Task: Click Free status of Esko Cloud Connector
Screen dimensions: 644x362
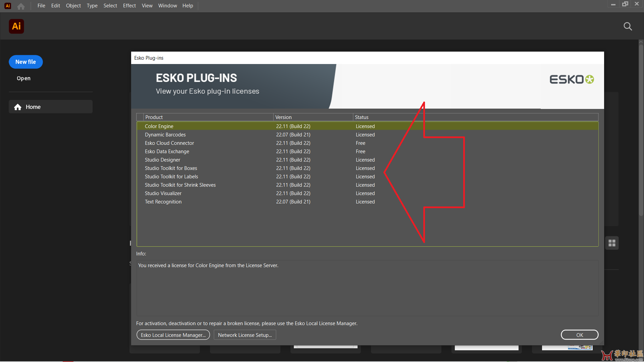Action: coord(361,143)
